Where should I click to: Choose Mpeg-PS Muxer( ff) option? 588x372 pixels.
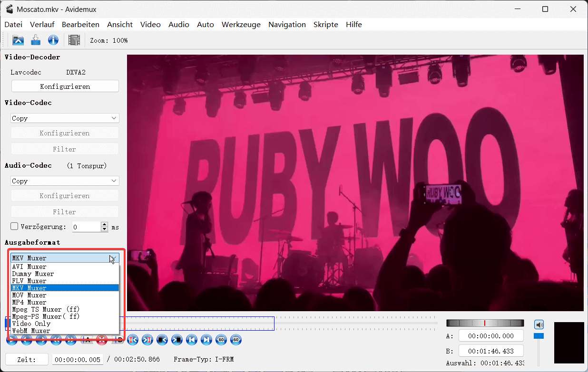(x=65, y=316)
